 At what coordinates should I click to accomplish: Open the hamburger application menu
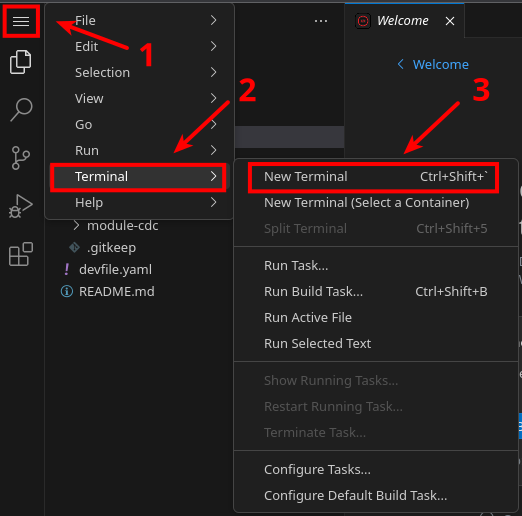(21, 21)
